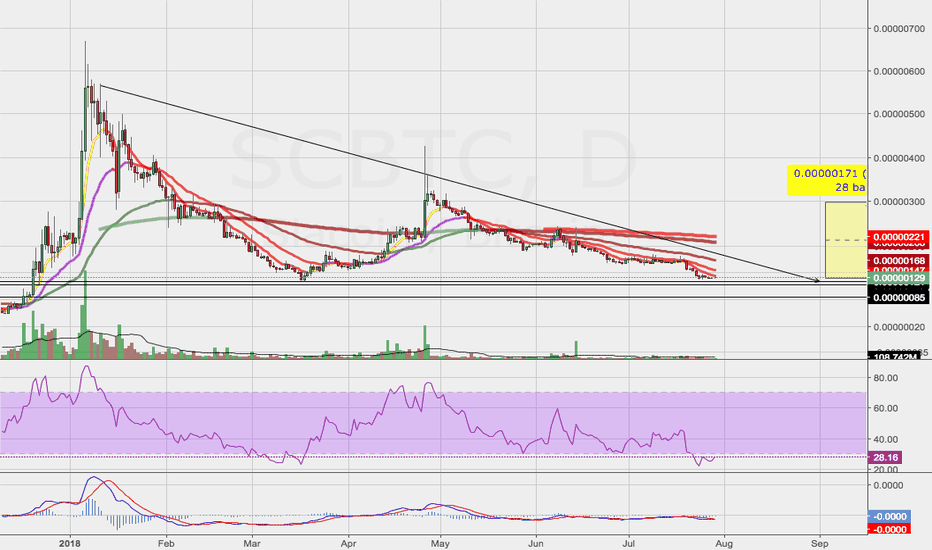Select the red 0.00000221 price tag
This screenshot has width=932, height=550.
(x=898, y=237)
